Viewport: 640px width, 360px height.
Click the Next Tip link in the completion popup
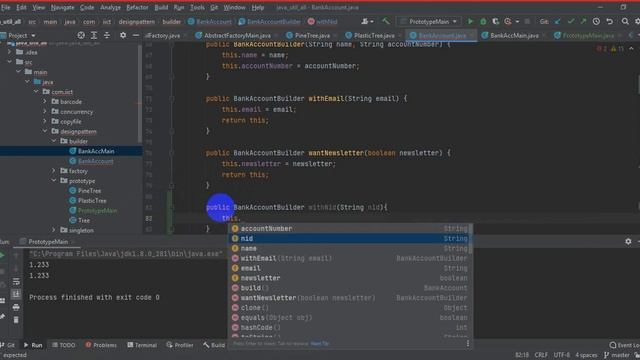(x=320, y=344)
